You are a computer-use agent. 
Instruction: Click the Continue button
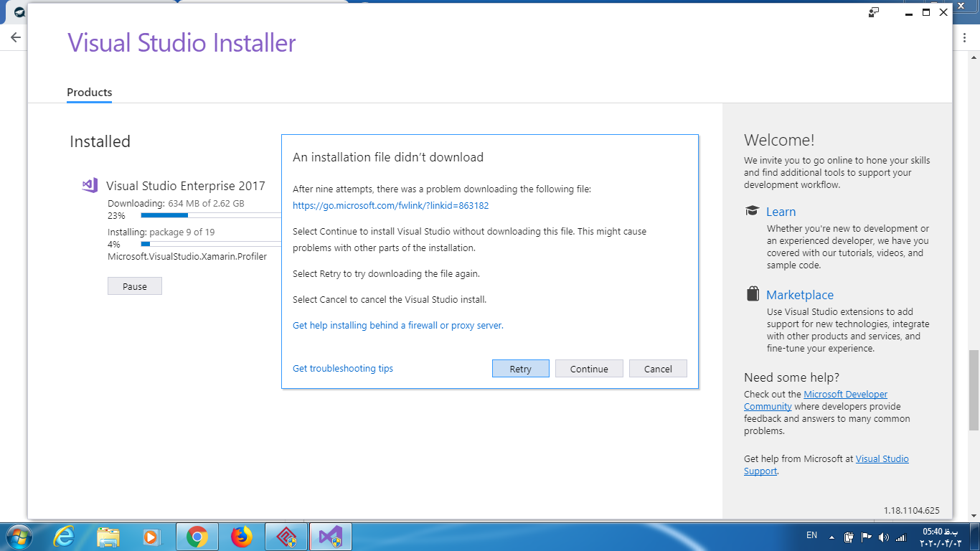tap(589, 369)
